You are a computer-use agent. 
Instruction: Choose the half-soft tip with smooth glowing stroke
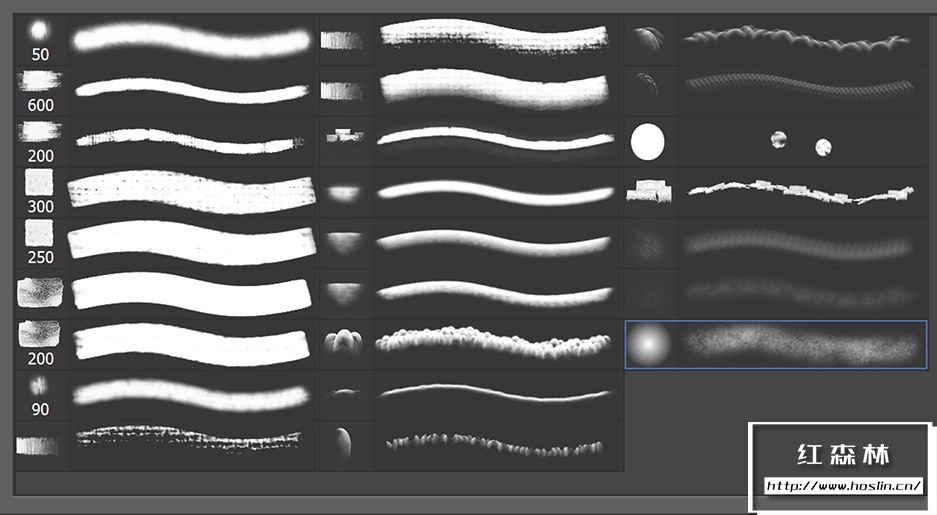pyautogui.click(x=471, y=192)
